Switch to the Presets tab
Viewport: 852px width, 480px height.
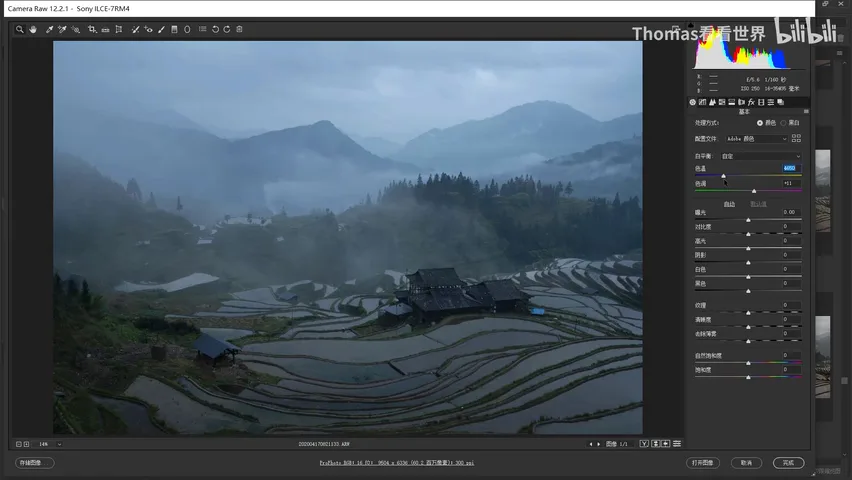coord(770,102)
